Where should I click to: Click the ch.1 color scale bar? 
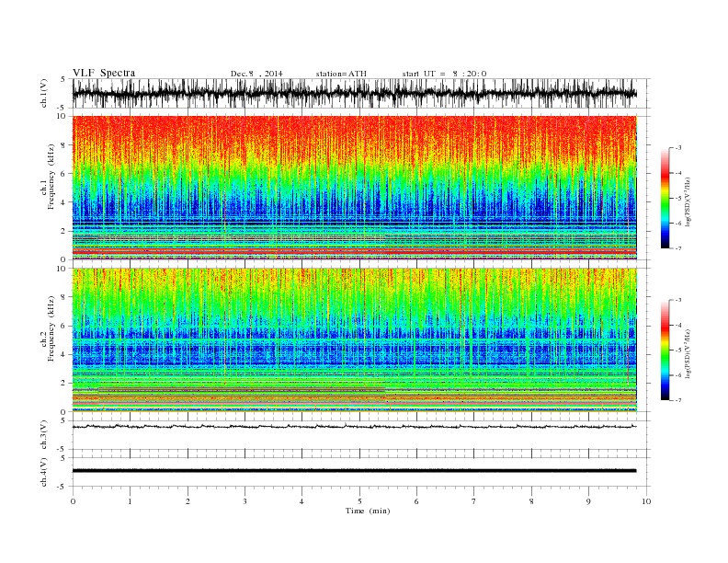(x=665, y=198)
